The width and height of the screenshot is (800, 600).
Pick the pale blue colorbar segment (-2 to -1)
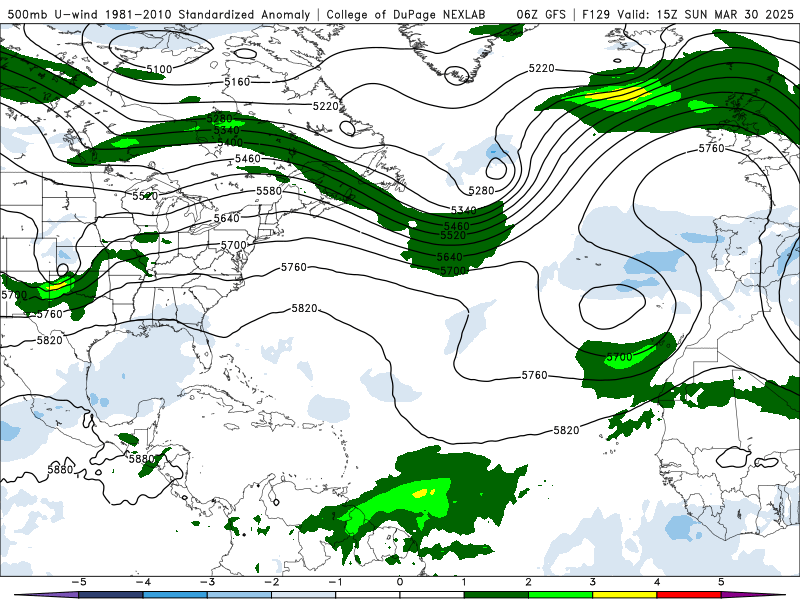click(x=304, y=595)
